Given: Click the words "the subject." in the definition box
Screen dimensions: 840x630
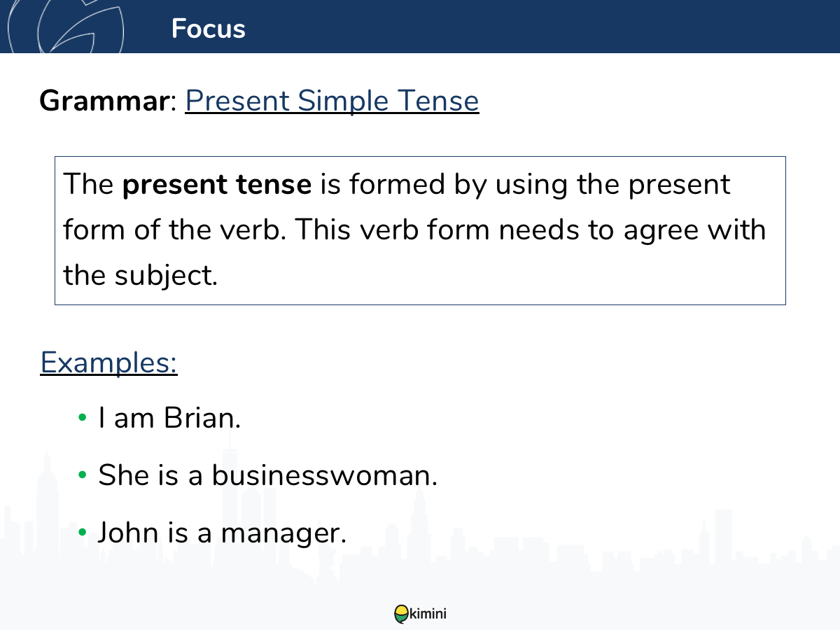Looking at the screenshot, I should [141, 275].
